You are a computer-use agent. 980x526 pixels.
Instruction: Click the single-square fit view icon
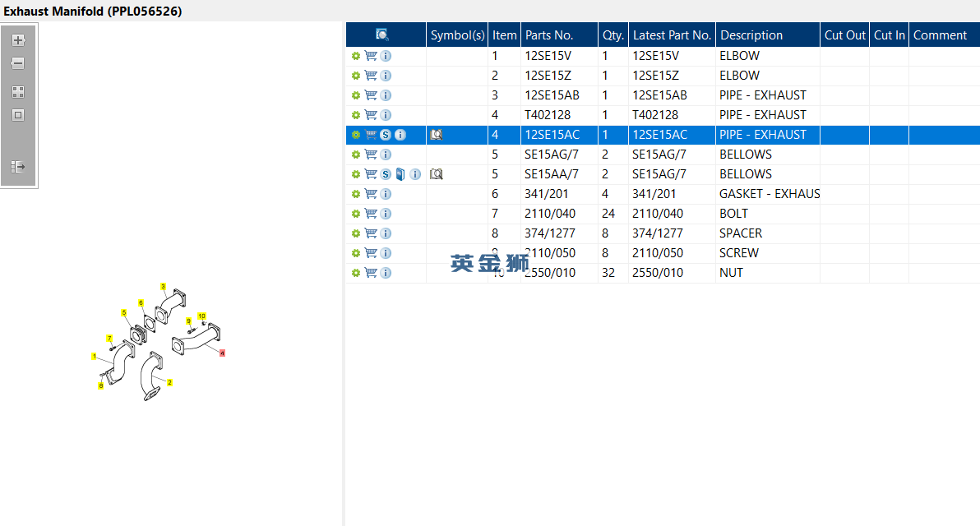click(x=18, y=115)
